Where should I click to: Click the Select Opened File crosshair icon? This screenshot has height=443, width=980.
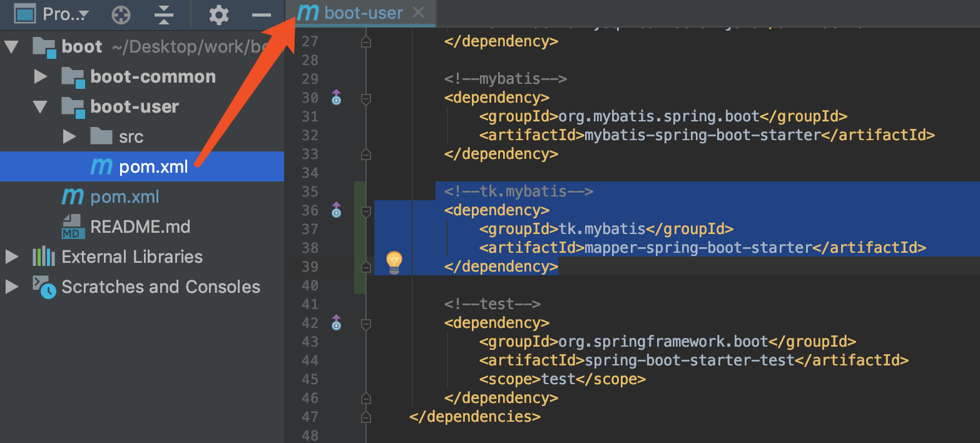click(x=121, y=13)
